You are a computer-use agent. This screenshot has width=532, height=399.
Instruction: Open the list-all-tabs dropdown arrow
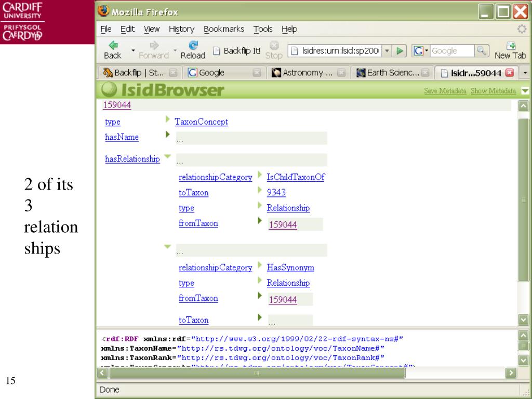(x=525, y=73)
